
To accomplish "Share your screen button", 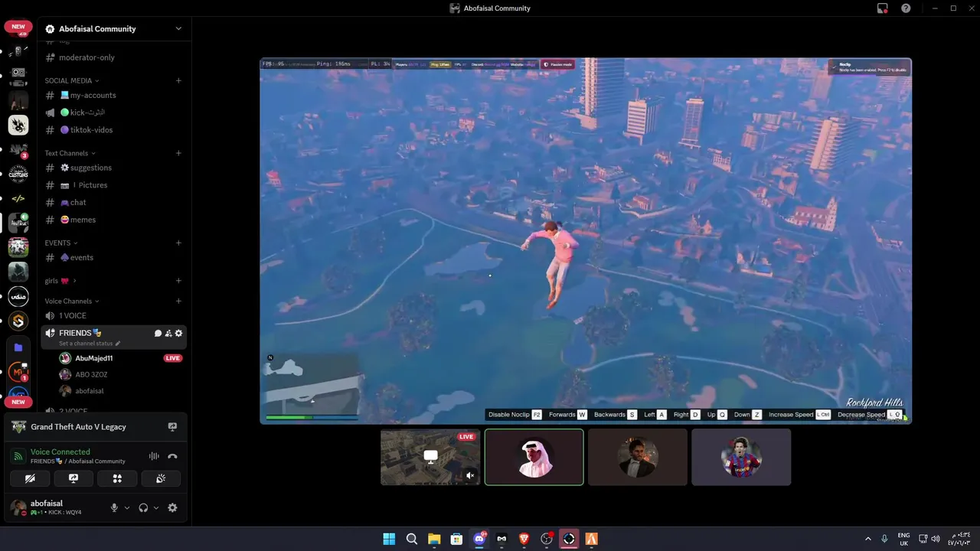I will 73,478.
